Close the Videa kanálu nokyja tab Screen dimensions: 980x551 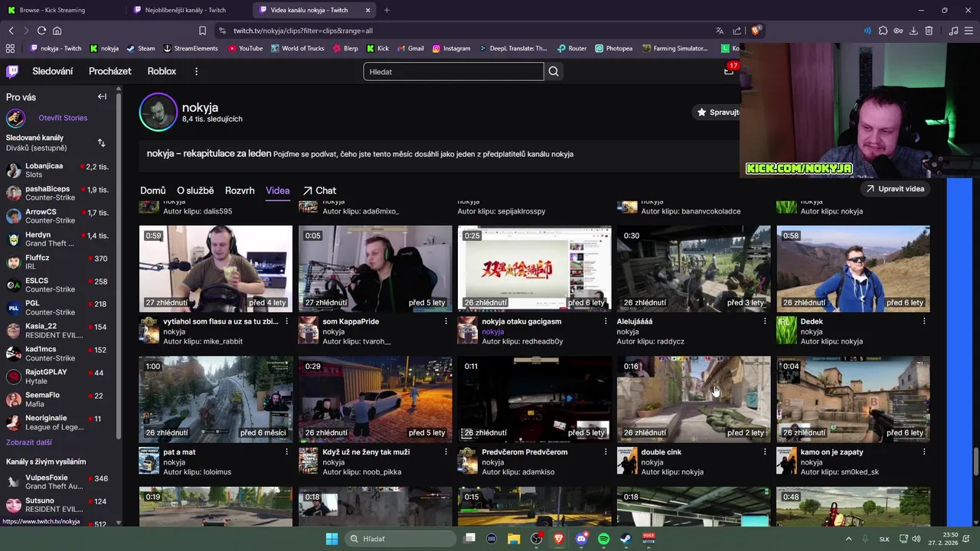[x=367, y=10]
